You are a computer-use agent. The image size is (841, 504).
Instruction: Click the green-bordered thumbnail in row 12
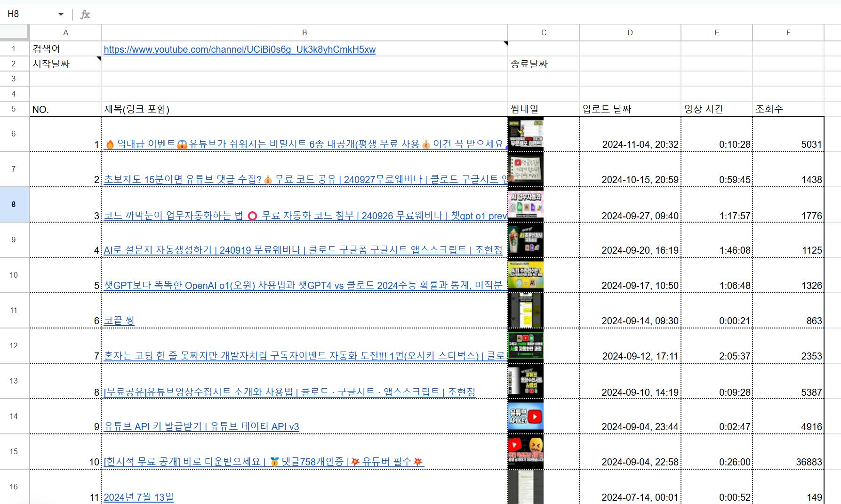point(526,346)
